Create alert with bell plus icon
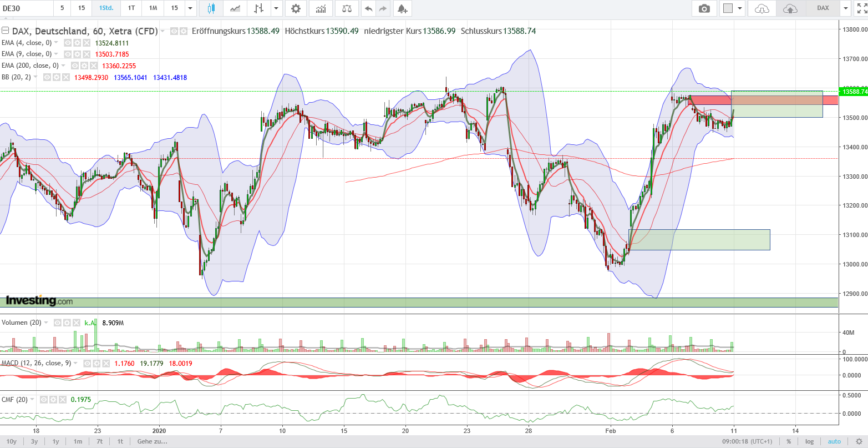The image size is (868, 448). click(402, 8)
